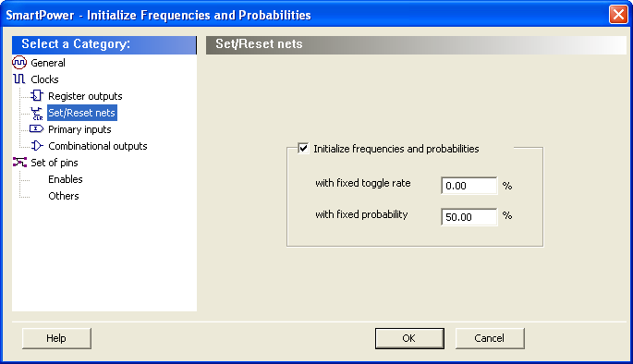
Task: Click the Set/Reset nets CLR icon
Action: [37, 114]
